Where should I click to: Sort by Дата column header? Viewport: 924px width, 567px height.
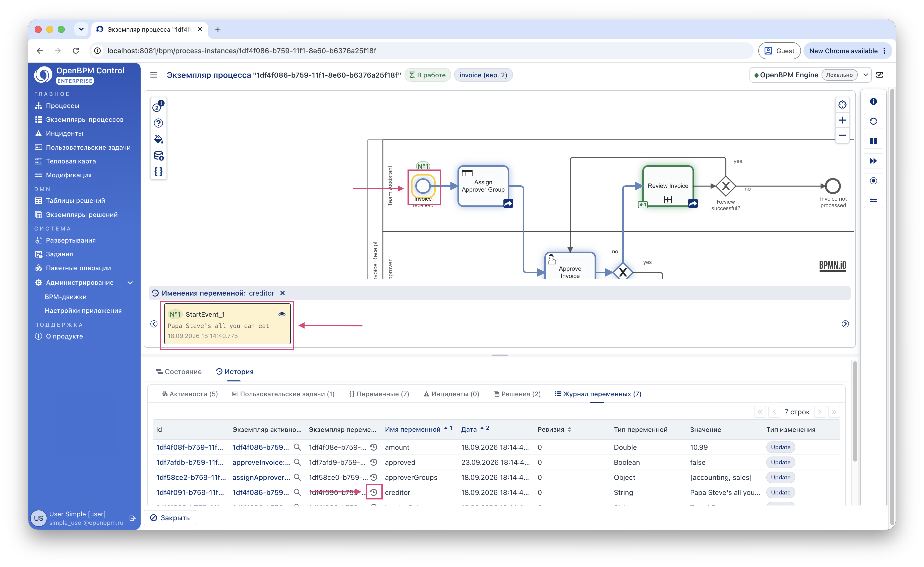(475, 430)
